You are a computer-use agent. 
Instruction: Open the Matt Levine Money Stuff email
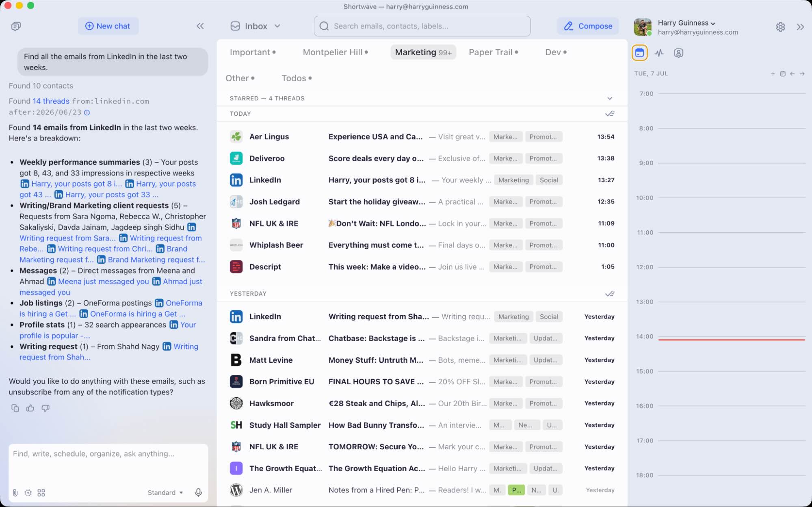tap(422, 360)
